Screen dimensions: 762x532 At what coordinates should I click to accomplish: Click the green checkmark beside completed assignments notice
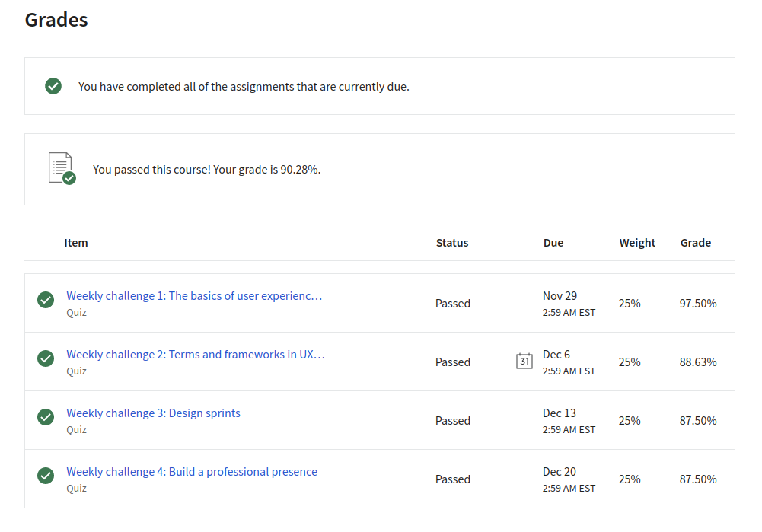click(53, 86)
